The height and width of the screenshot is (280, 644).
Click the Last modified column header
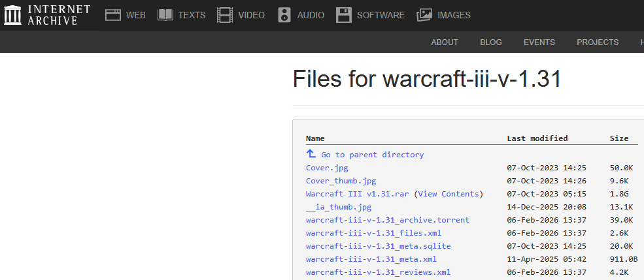[537, 138]
